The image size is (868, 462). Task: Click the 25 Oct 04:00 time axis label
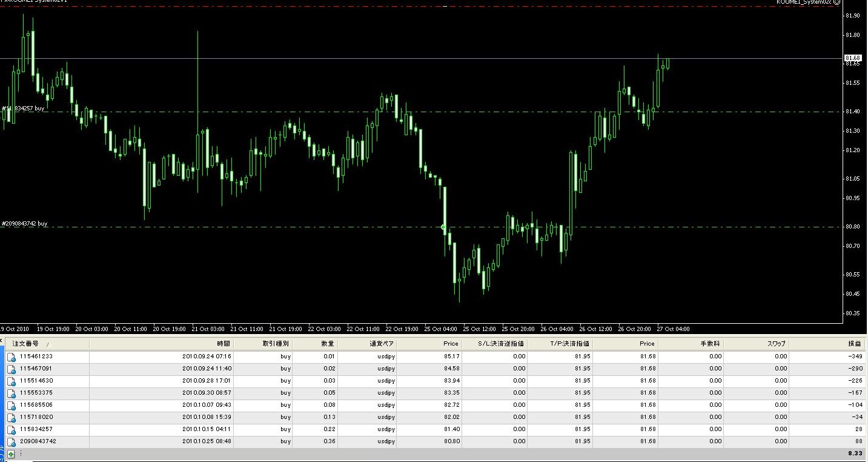[442, 329]
